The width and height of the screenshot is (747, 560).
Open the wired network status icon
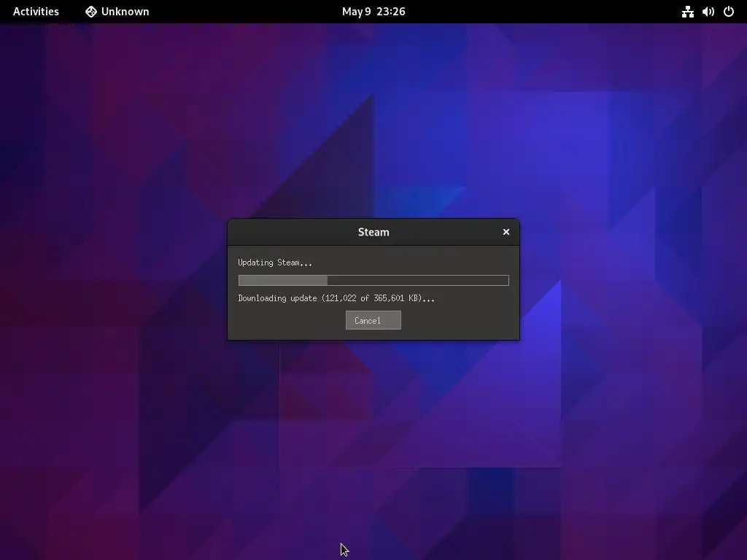pyautogui.click(x=687, y=12)
